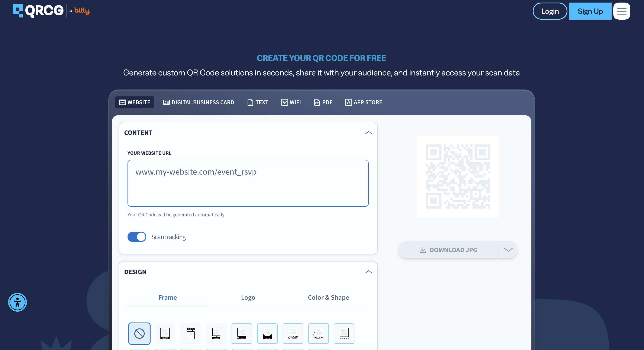Click the DOWNLOAD JPG button
This screenshot has width=644, height=350.
tap(448, 250)
